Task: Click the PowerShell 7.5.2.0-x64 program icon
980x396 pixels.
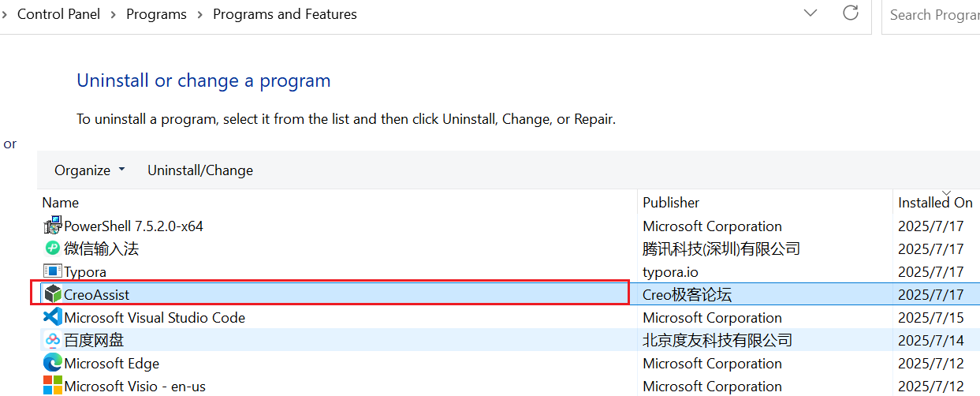Action: [52, 226]
